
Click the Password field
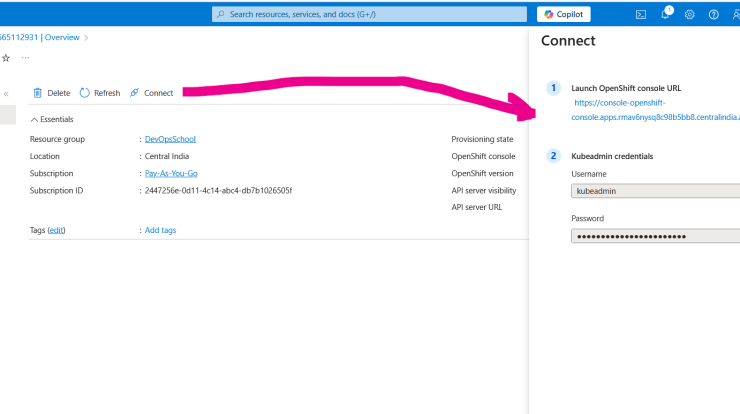pyautogui.click(x=656, y=236)
